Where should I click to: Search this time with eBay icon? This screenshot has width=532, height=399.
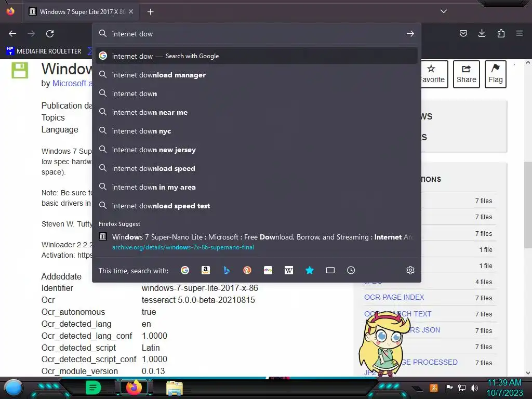pyautogui.click(x=268, y=270)
